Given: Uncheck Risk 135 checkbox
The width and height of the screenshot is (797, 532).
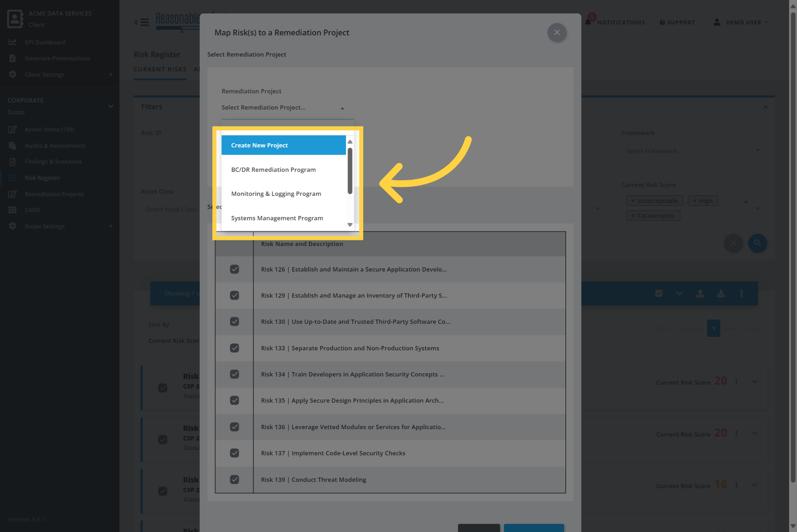Looking at the screenshot, I should click(234, 400).
